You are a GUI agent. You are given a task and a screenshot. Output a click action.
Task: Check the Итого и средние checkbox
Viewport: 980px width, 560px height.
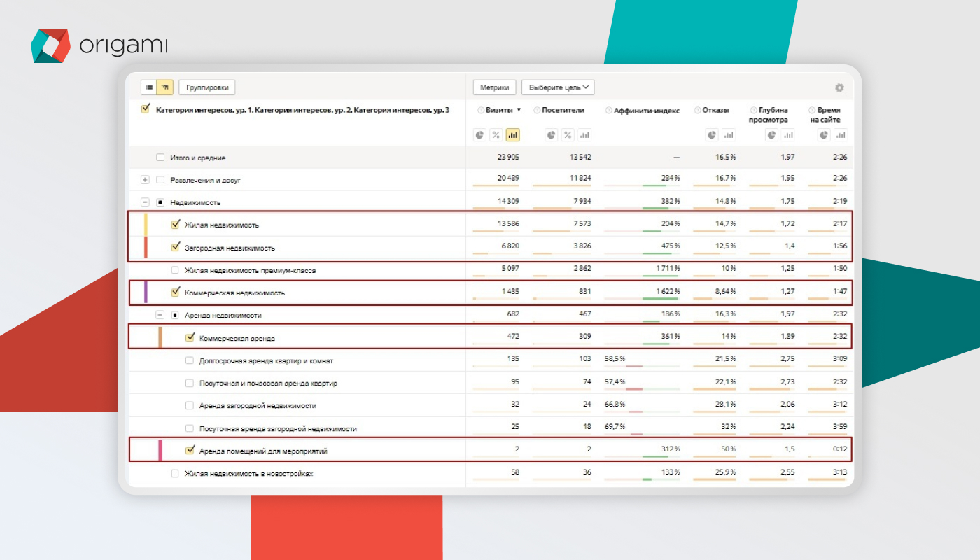[x=160, y=157]
